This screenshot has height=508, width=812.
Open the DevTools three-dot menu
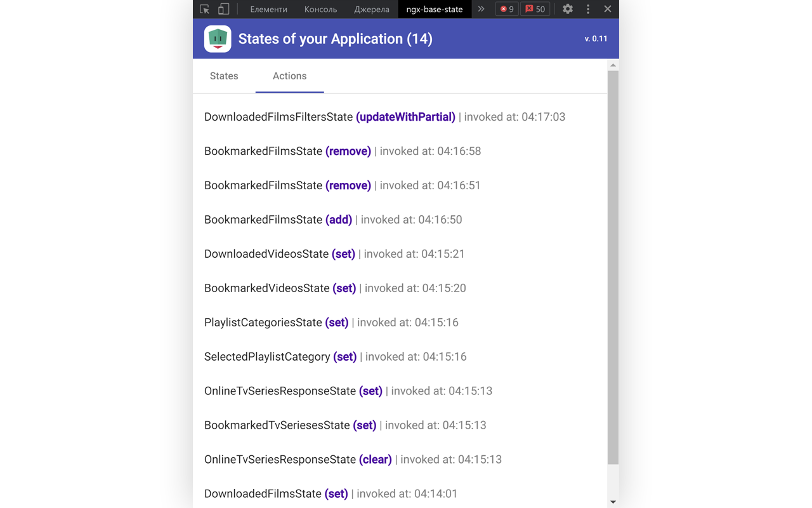point(588,9)
